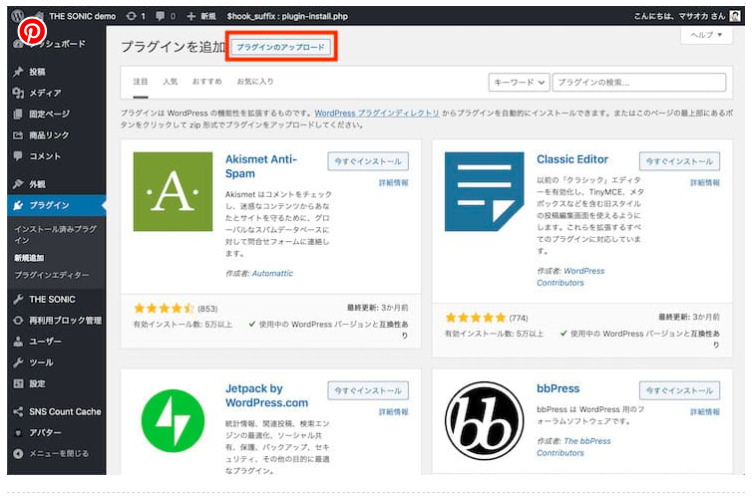The width and height of the screenshot is (752, 499).
Task: Click the Pinterest save icon
Action: coord(32,30)
